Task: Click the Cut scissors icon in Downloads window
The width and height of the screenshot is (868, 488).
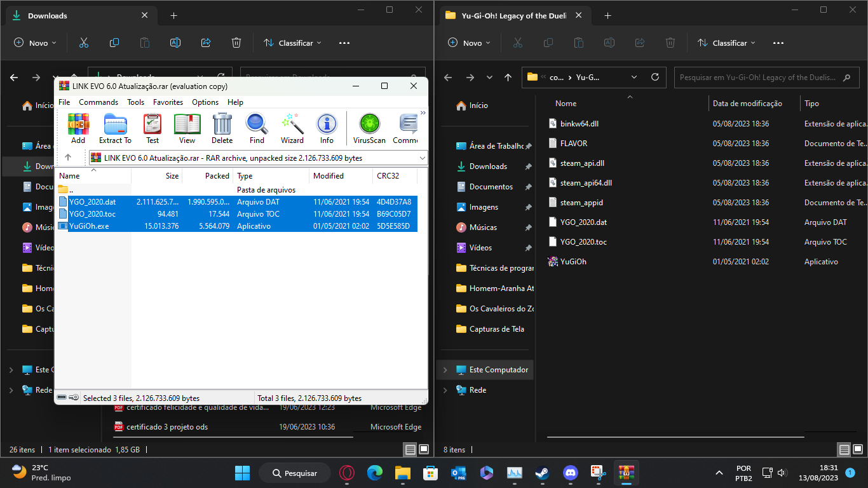Action: click(x=84, y=43)
